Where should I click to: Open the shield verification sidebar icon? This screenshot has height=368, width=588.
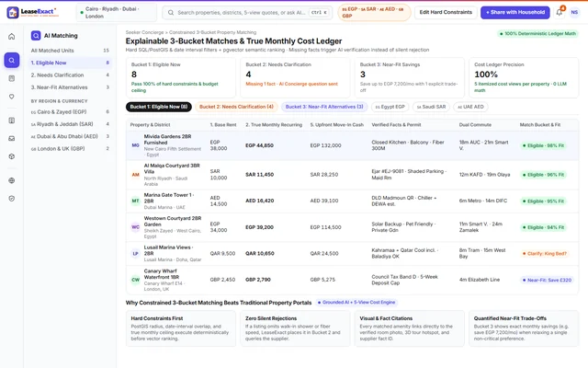tap(12, 199)
